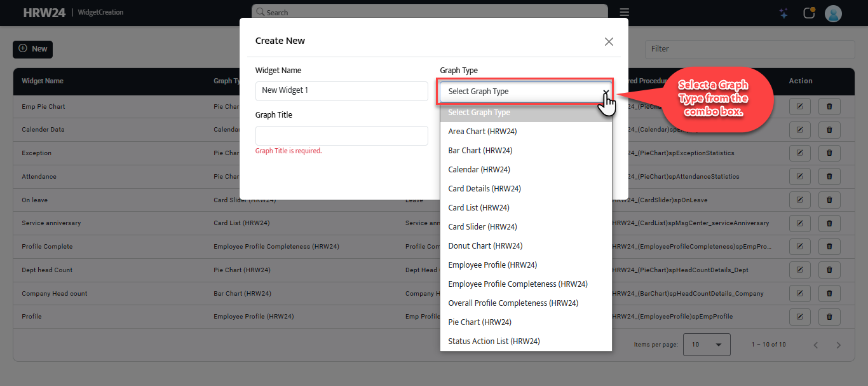Choose Area Chart (HRW24) option
The height and width of the screenshot is (386, 868).
(x=482, y=132)
